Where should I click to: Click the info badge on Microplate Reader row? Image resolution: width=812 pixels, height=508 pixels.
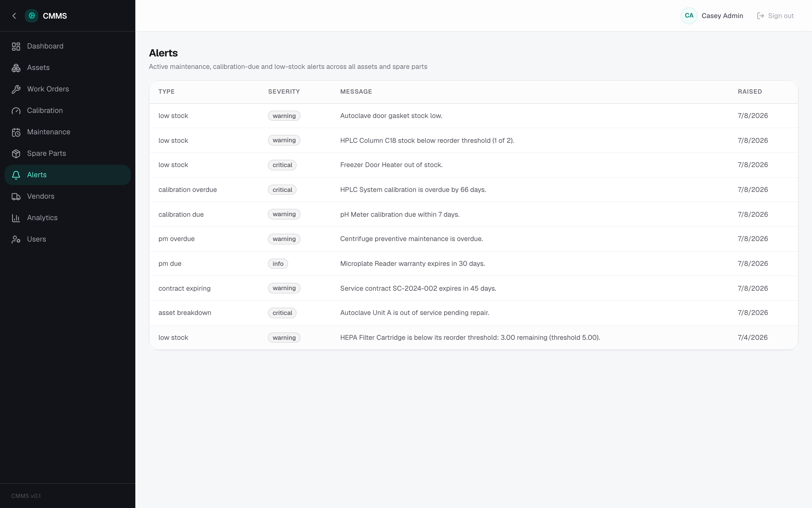(x=278, y=264)
